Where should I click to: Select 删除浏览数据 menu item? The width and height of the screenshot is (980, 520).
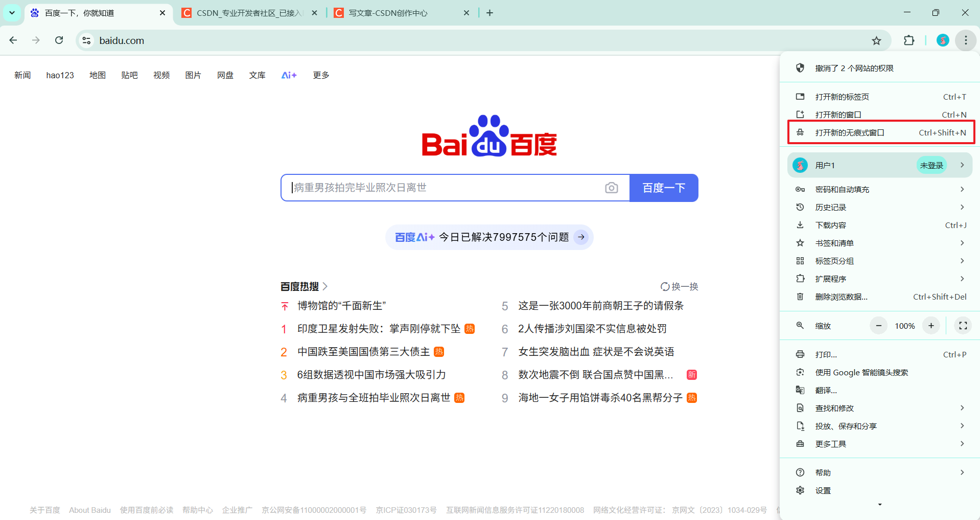coord(879,297)
